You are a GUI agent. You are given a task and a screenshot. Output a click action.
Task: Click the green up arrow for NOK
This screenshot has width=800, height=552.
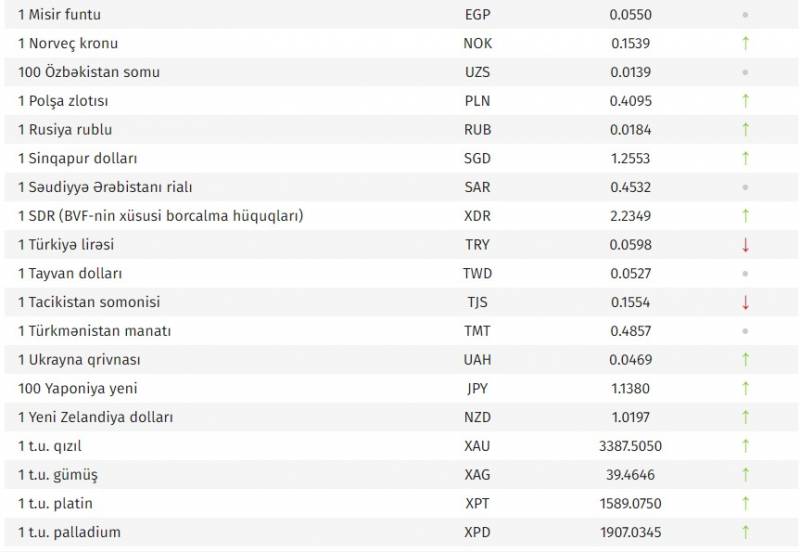745,43
